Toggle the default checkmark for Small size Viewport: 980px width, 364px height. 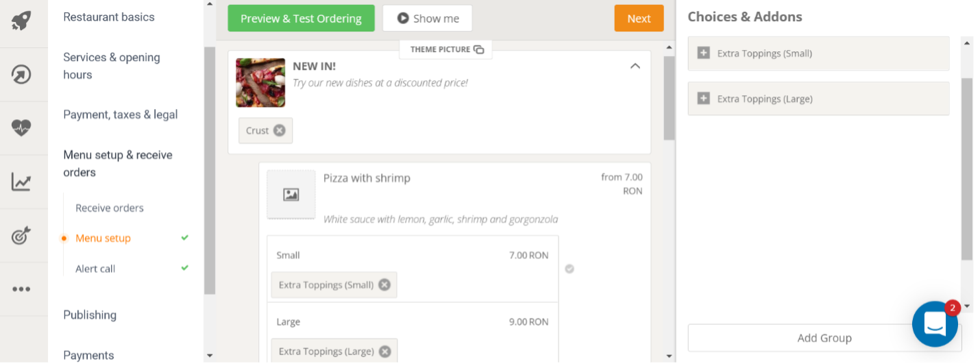pyautogui.click(x=569, y=269)
